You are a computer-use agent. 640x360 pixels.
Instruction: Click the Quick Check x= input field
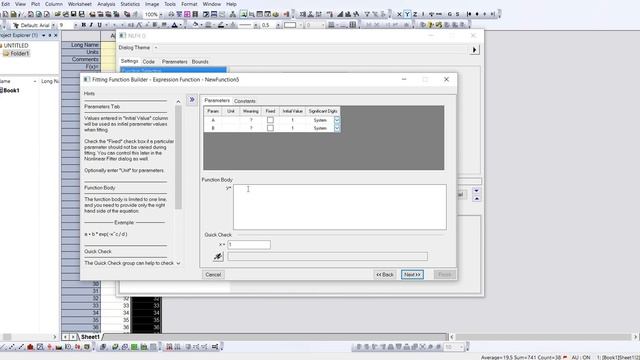click(x=249, y=244)
